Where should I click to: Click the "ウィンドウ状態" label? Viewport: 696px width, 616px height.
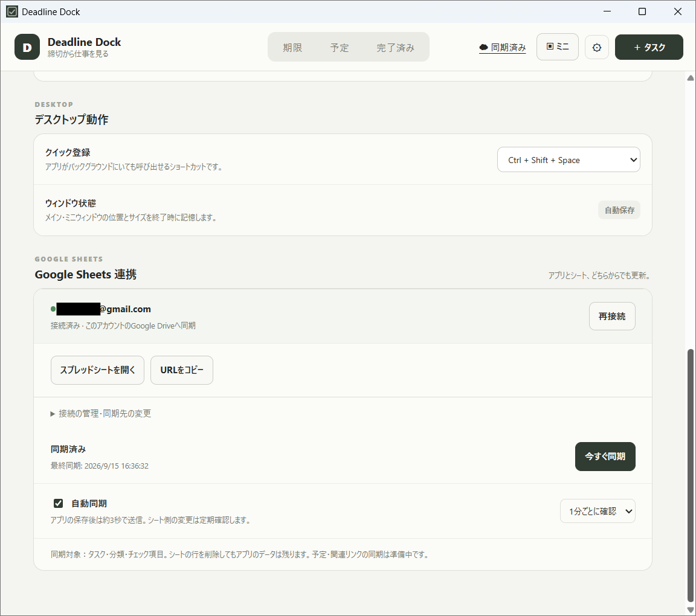(x=71, y=204)
